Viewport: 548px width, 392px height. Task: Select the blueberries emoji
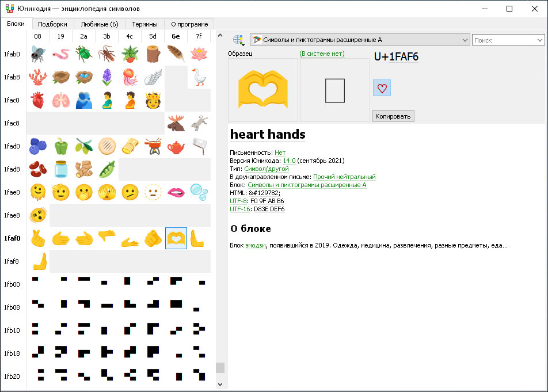point(38,146)
